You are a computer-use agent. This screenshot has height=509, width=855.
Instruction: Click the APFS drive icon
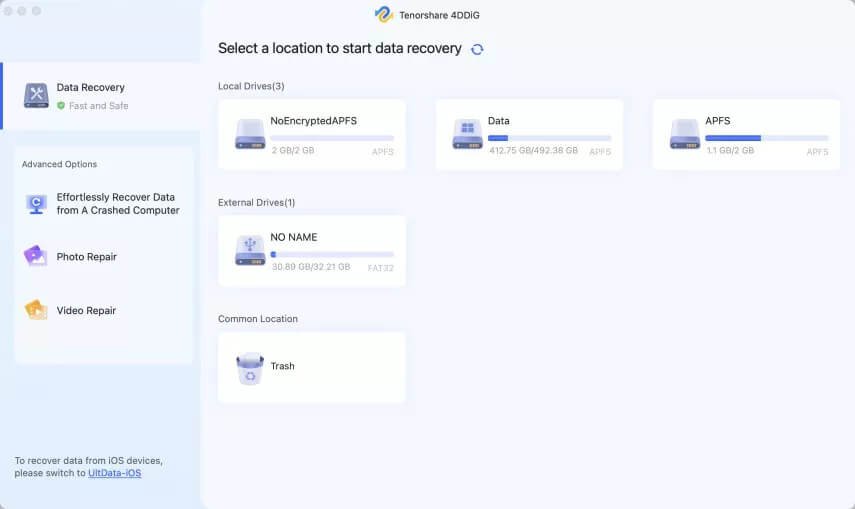tap(685, 134)
